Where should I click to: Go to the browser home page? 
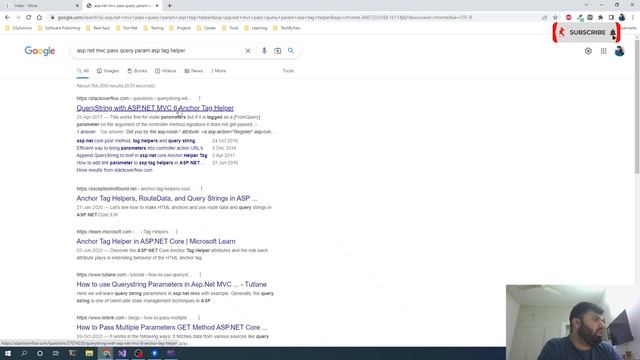[x=39, y=18]
